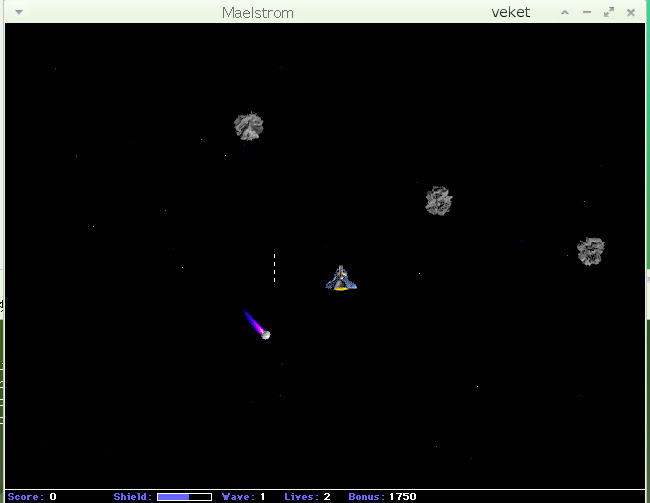Click the Shield energy bar
The image size is (650, 503).
point(184,497)
